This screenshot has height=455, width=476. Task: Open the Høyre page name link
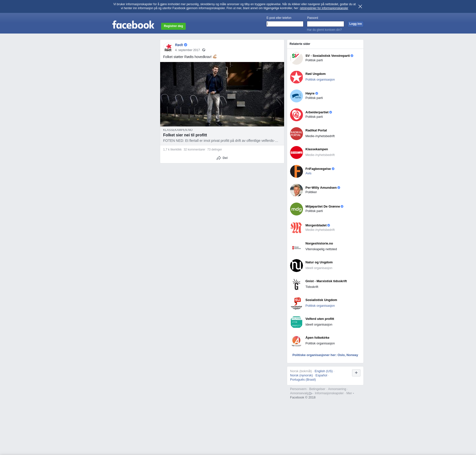[x=310, y=93]
